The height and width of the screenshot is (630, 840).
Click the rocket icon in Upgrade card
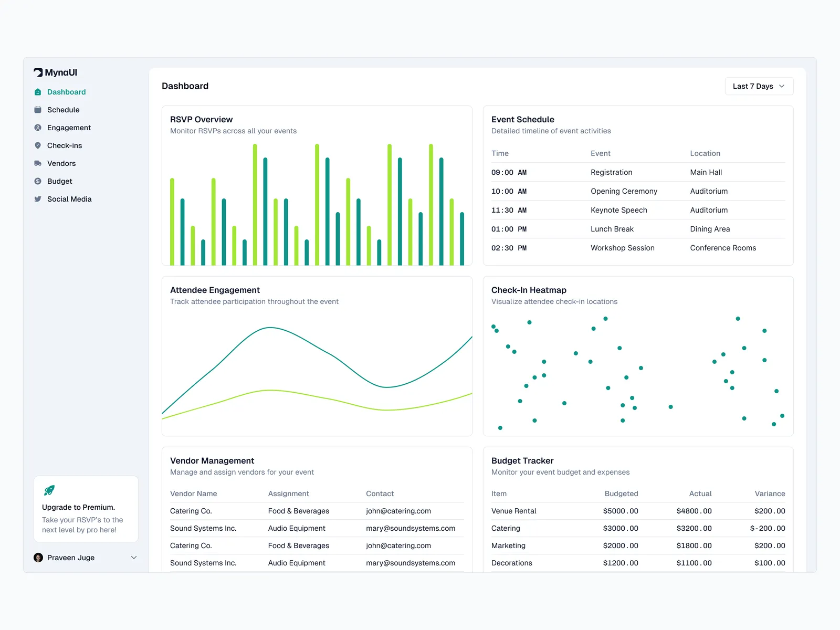(x=49, y=490)
